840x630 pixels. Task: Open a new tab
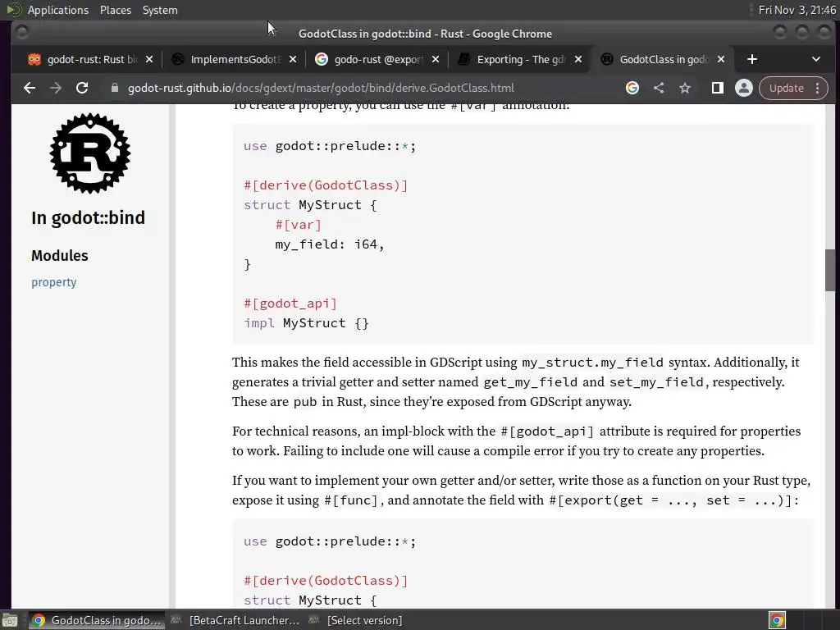[x=752, y=59]
